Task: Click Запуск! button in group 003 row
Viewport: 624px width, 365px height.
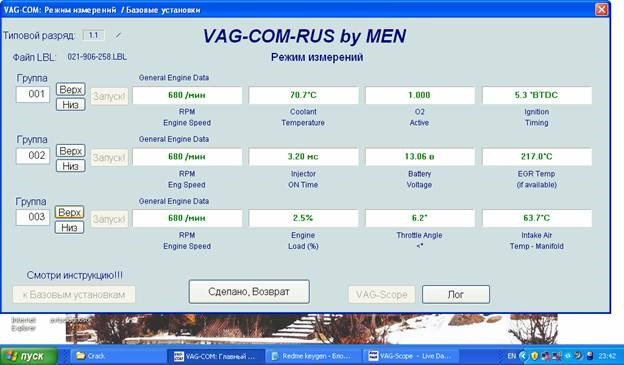Action: [x=109, y=219]
